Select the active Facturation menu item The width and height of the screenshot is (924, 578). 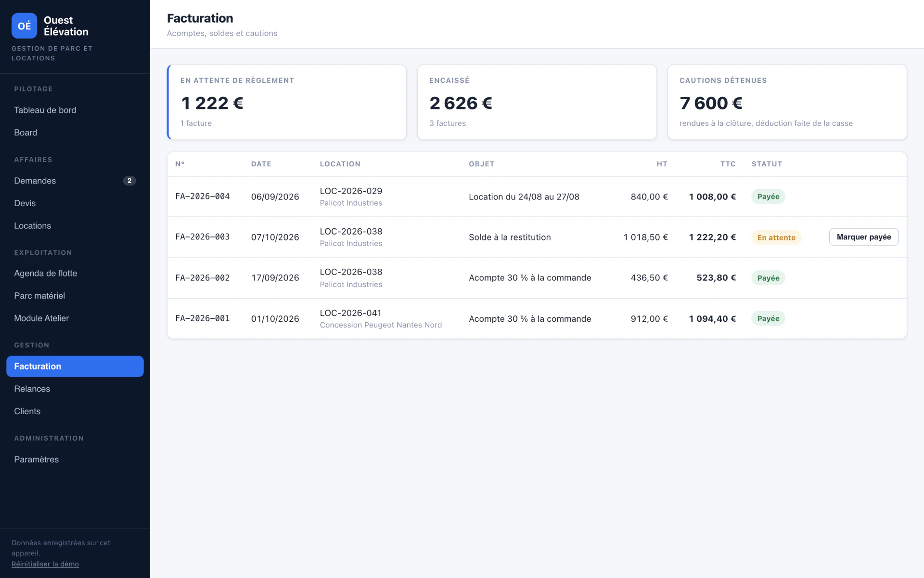point(75,366)
